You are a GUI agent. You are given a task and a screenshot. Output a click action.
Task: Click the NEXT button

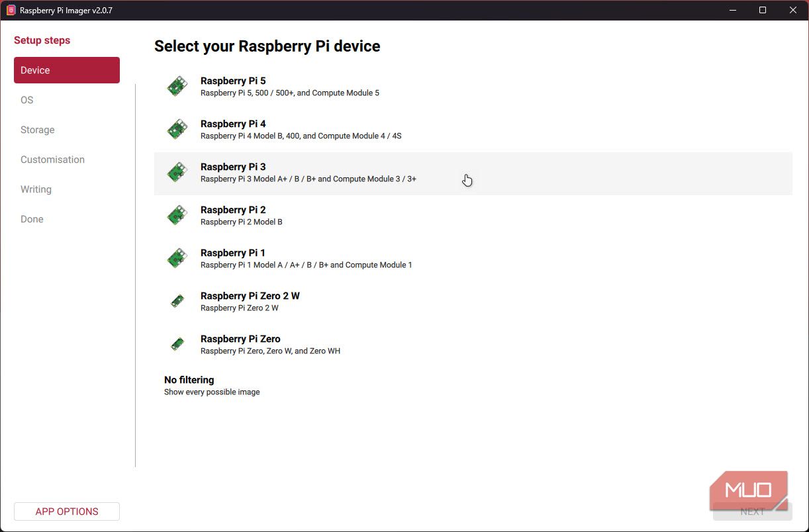coord(753,511)
